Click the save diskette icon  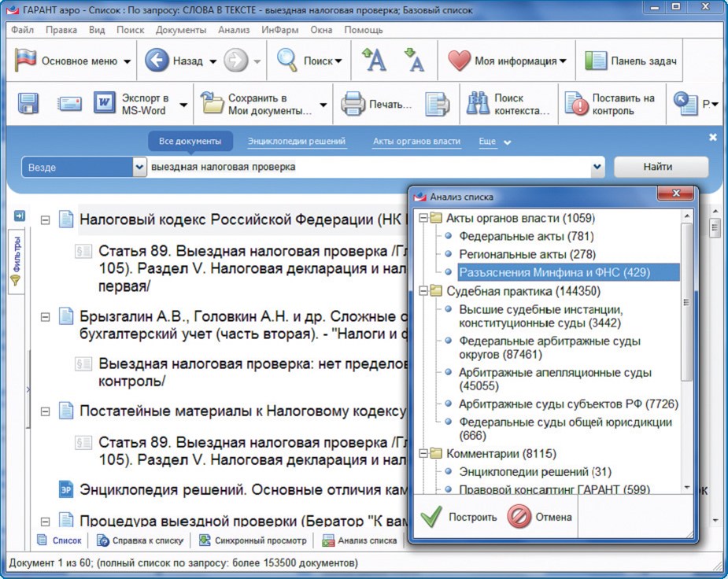(x=28, y=104)
